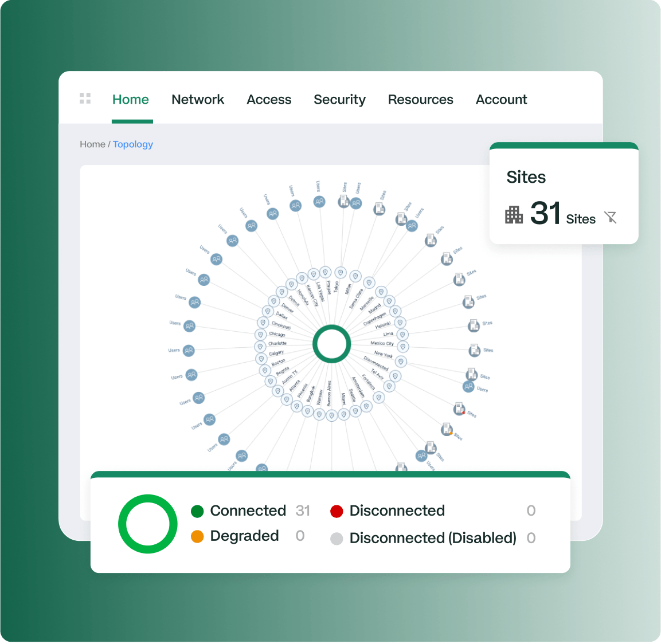Image resolution: width=661 pixels, height=644 pixels.
Task: Click the Home breadcrumb link
Action: coord(92,144)
